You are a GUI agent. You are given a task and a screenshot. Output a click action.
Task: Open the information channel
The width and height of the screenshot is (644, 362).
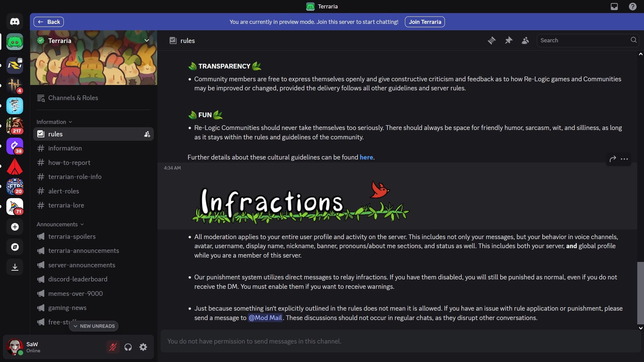(x=93, y=148)
